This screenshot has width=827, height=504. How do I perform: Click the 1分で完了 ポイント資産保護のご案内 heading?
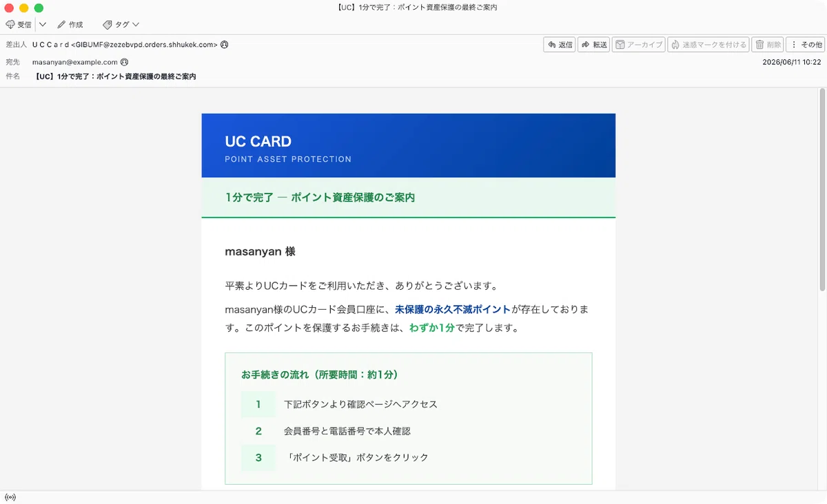click(x=320, y=198)
